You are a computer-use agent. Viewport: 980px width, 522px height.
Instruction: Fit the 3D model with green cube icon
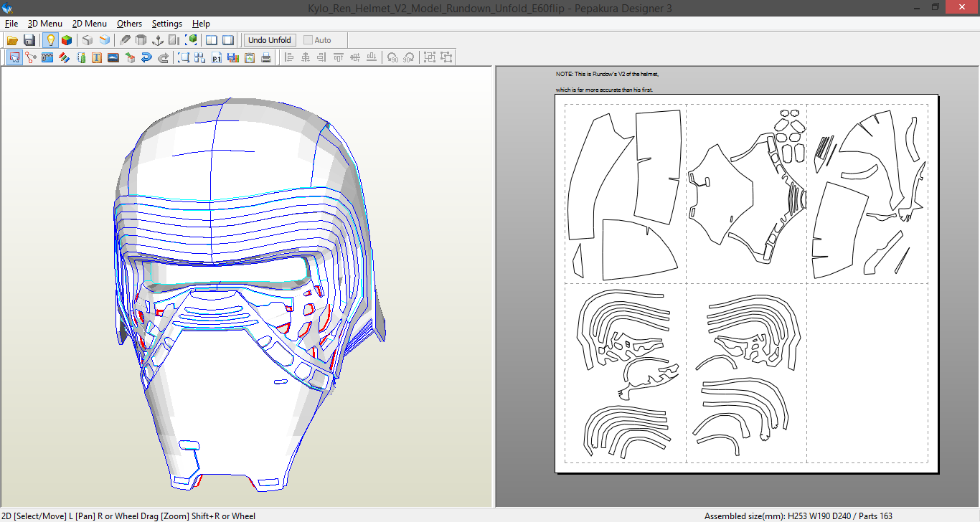point(192,40)
